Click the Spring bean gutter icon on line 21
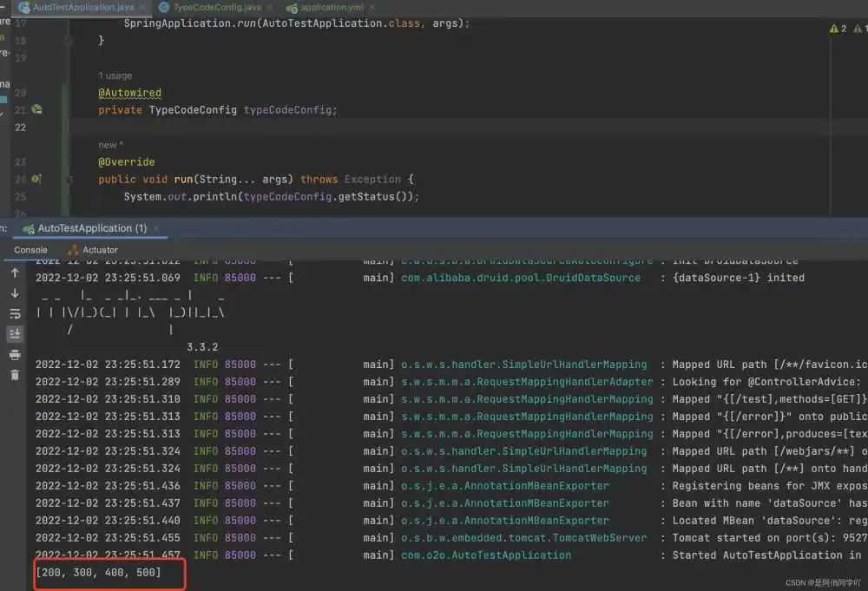 point(36,110)
